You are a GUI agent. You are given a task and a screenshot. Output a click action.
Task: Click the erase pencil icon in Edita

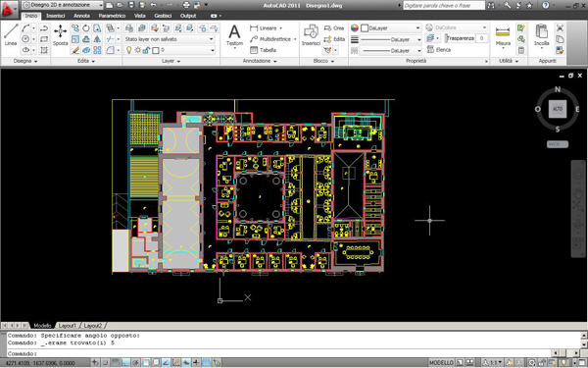[75, 50]
